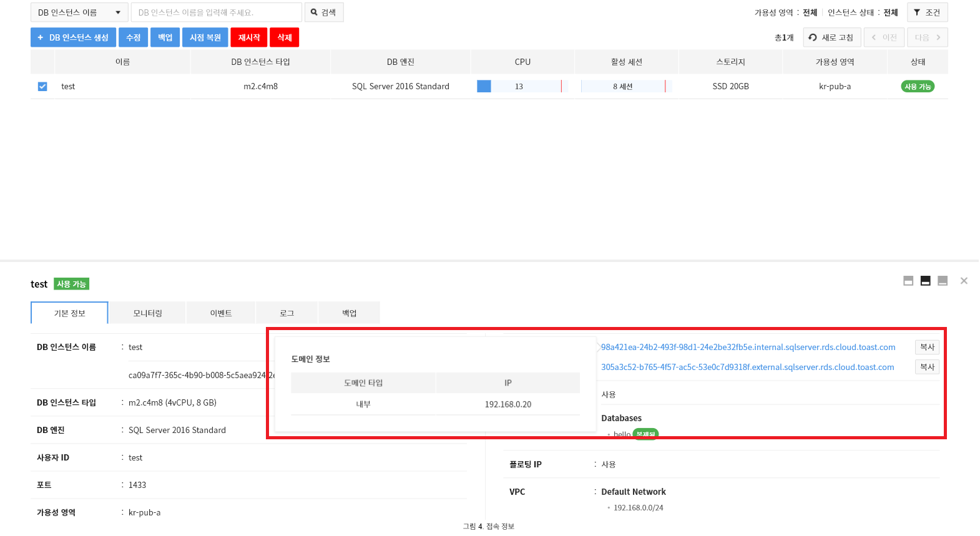980x536 pixels.
Task: Click the Default Network VPC value
Action: (x=634, y=492)
